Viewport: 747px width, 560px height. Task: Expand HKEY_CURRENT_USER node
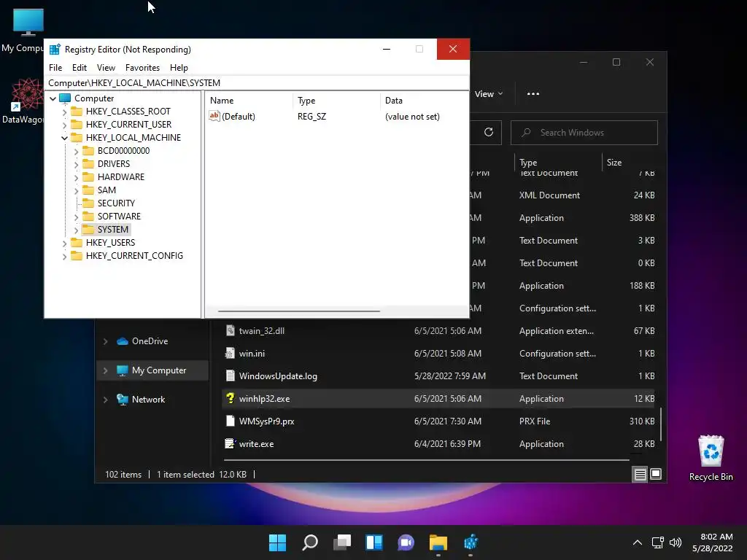64,125
